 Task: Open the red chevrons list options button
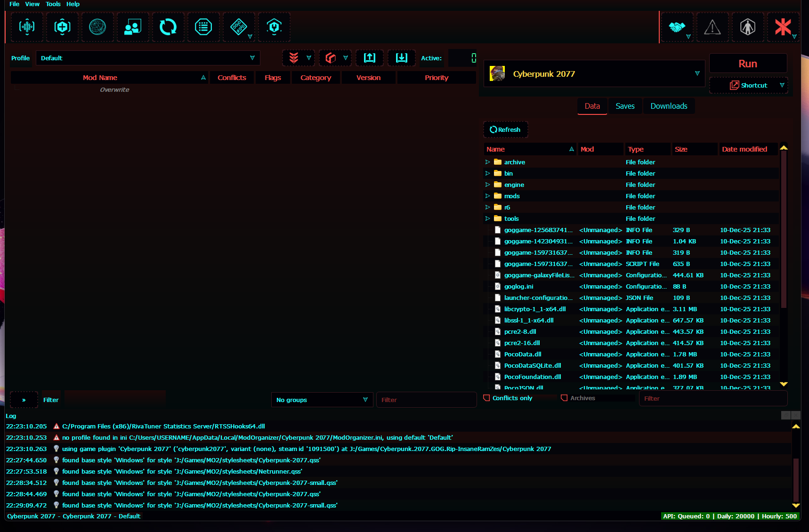click(299, 58)
